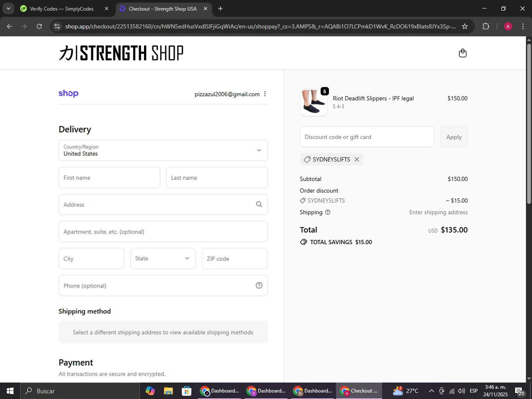This screenshot has width=532, height=399.
Task: Open the shopping bag cart icon
Action: click(x=462, y=53)
